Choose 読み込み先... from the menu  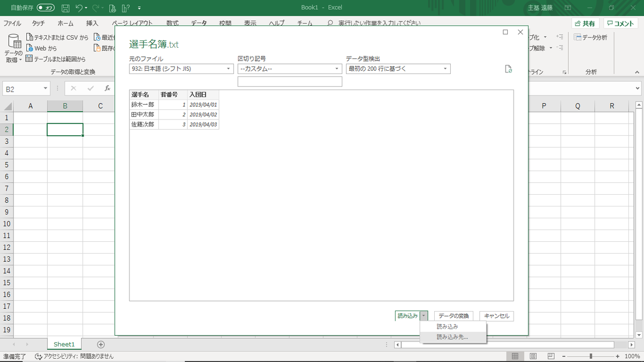pyautogui.click(x=452, y=337)
